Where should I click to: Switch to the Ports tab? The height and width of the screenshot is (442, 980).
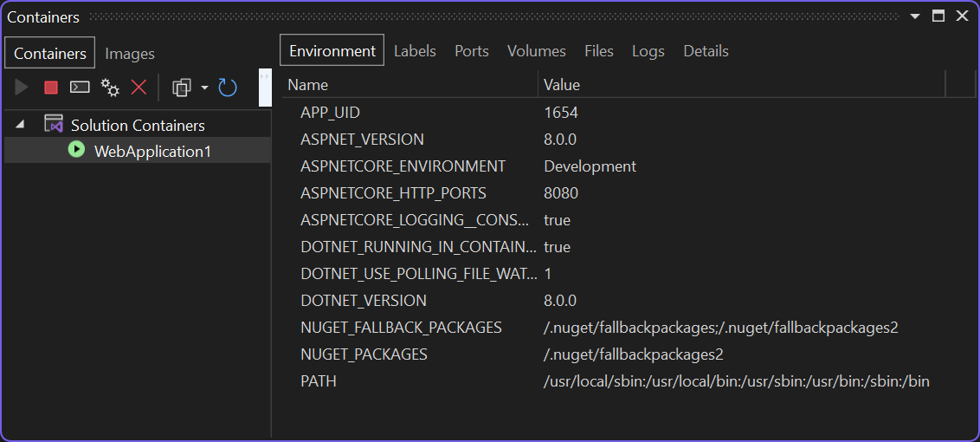(x=472, y=51)
